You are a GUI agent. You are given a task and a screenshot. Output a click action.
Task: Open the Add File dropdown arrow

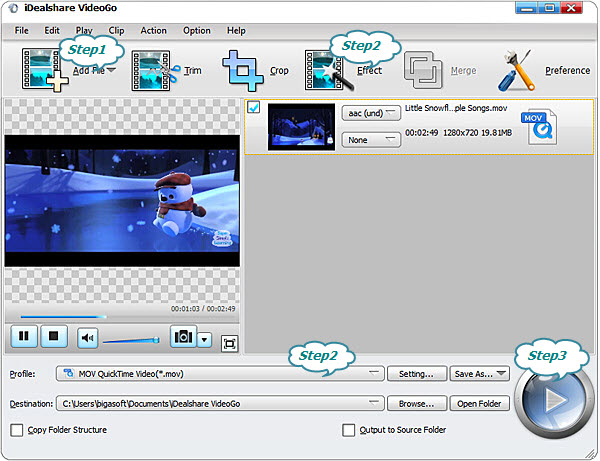(111, 70)
